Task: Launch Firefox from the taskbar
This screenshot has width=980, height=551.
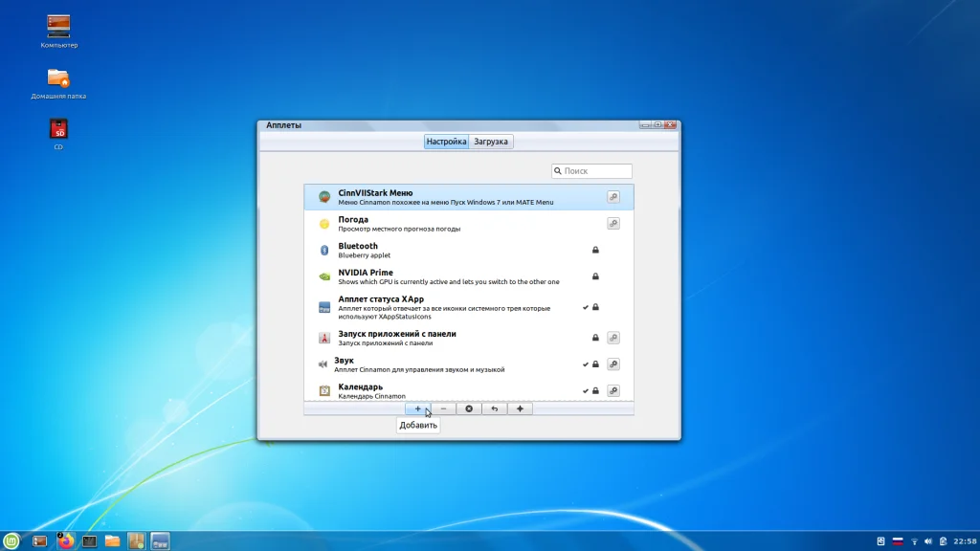Action: point(65,540)
